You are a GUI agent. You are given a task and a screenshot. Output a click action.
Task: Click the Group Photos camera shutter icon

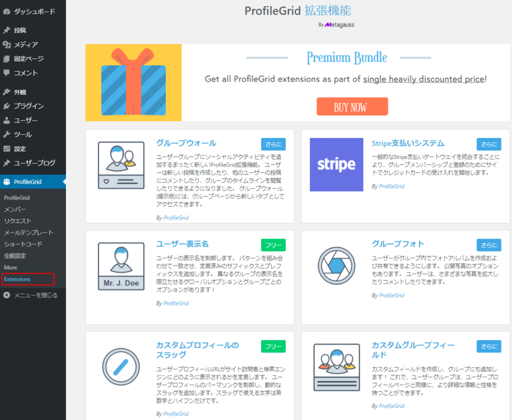[336, 266]
